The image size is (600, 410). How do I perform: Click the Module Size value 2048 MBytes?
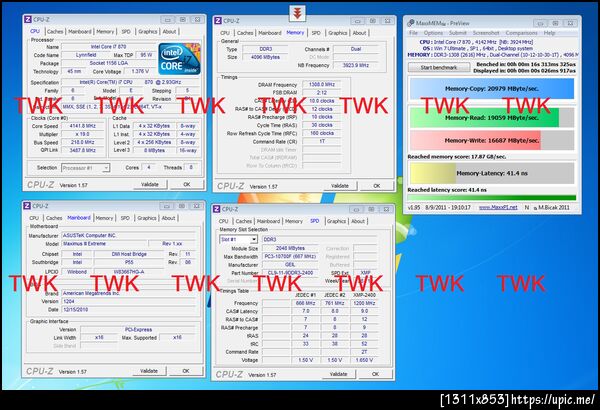(x=290, y=248)
